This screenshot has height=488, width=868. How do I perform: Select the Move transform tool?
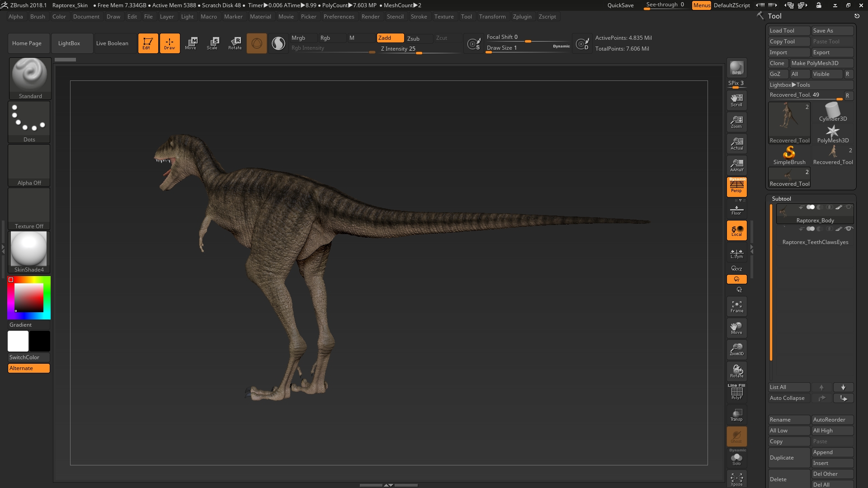click(x=191, y=43)
